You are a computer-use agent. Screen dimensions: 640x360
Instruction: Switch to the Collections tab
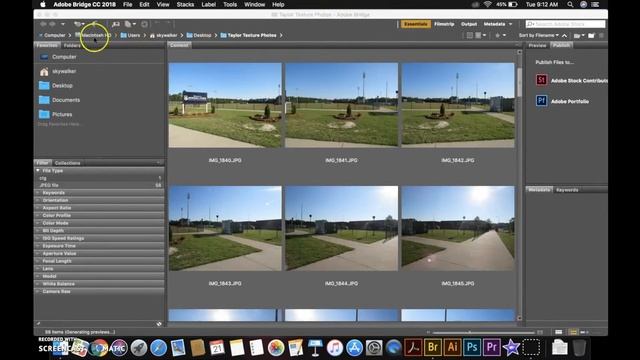pyautogui.click(x=67, y=163)
